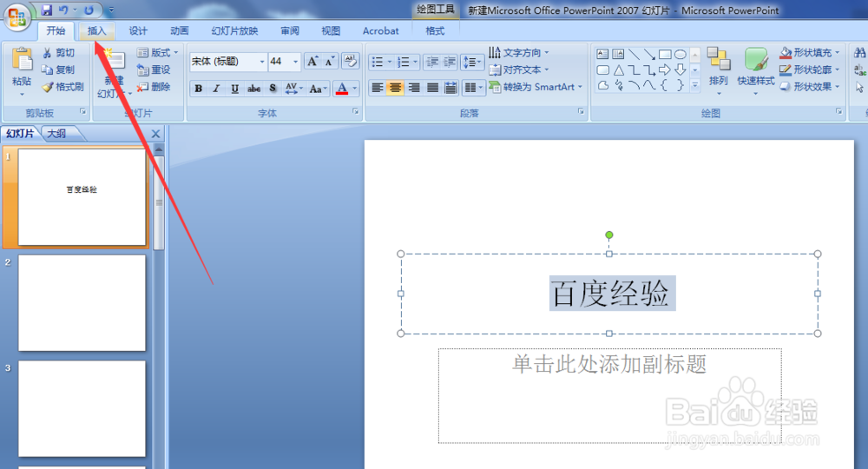This screenshot has width=868, height=469.
Task: Delete the slide with 删除
Action: point(154,87)
